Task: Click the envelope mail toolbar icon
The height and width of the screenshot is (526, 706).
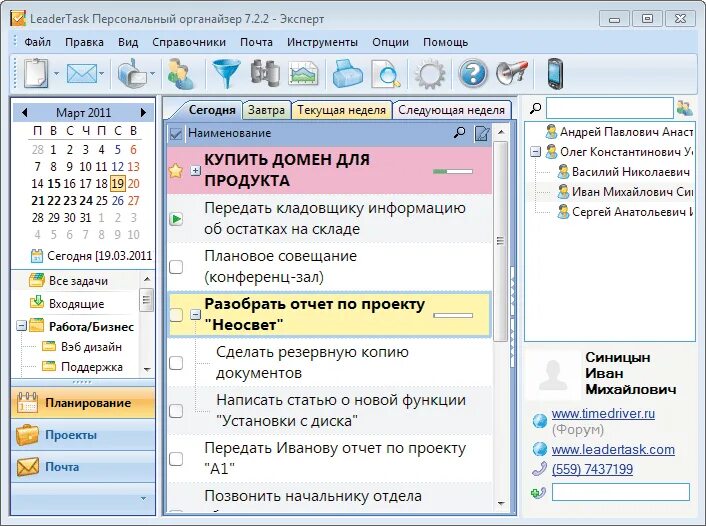Action: [x=81, y=73]
